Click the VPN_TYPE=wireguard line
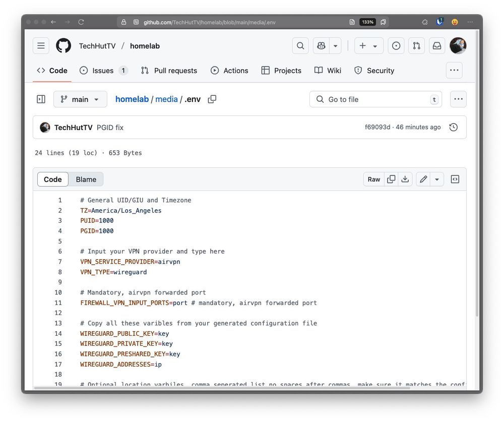This screenshot has width=504, height=422. point(113,272)
